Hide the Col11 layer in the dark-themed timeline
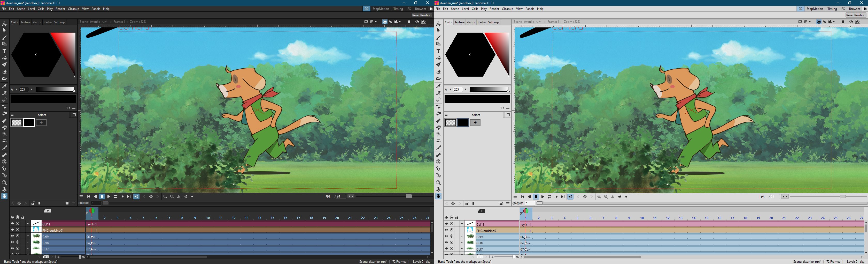The image size is (868, 264). pyautogui.click(x=12, y=223)
